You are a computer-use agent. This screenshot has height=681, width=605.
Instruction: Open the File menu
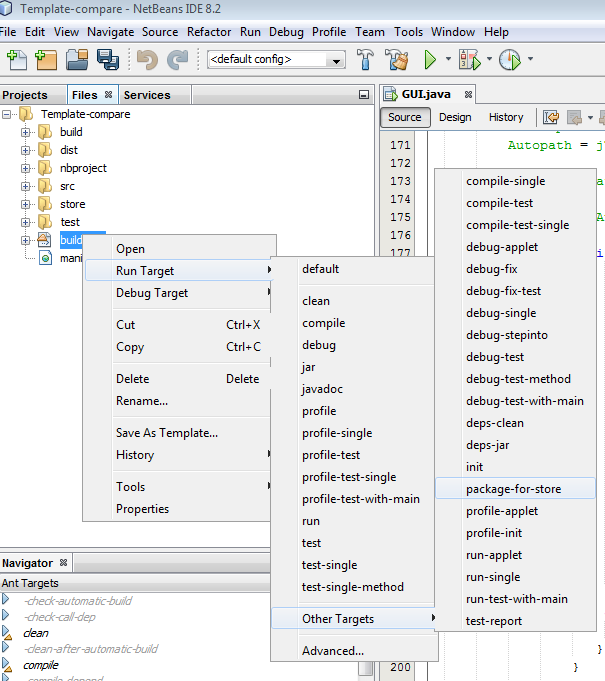(8, 32)
